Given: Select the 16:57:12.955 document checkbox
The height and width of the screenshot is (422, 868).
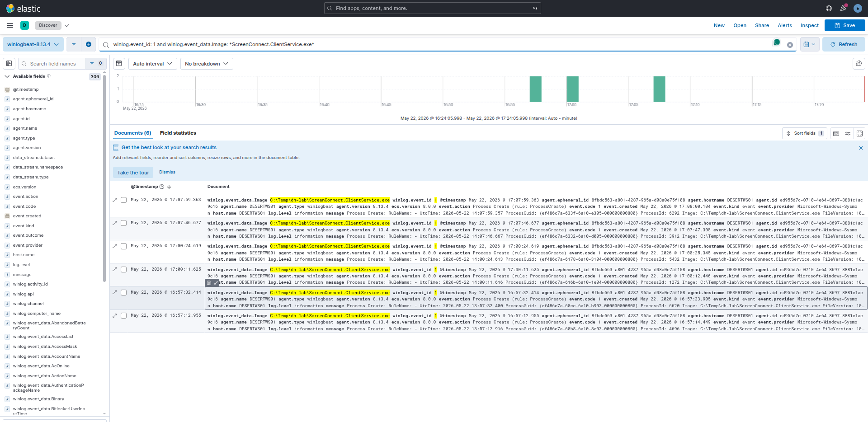Looking at the screenshot, I should point(123,315).
